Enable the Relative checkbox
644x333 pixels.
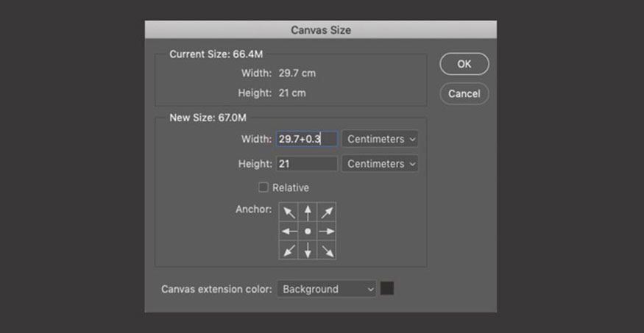pyautogui.click(x=263, y=187)
